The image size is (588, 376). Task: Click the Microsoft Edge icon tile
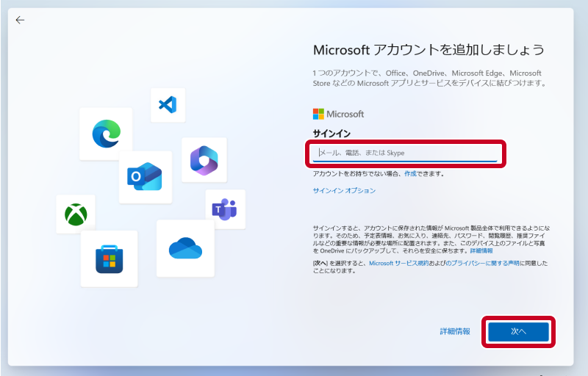tap(106, 134)
